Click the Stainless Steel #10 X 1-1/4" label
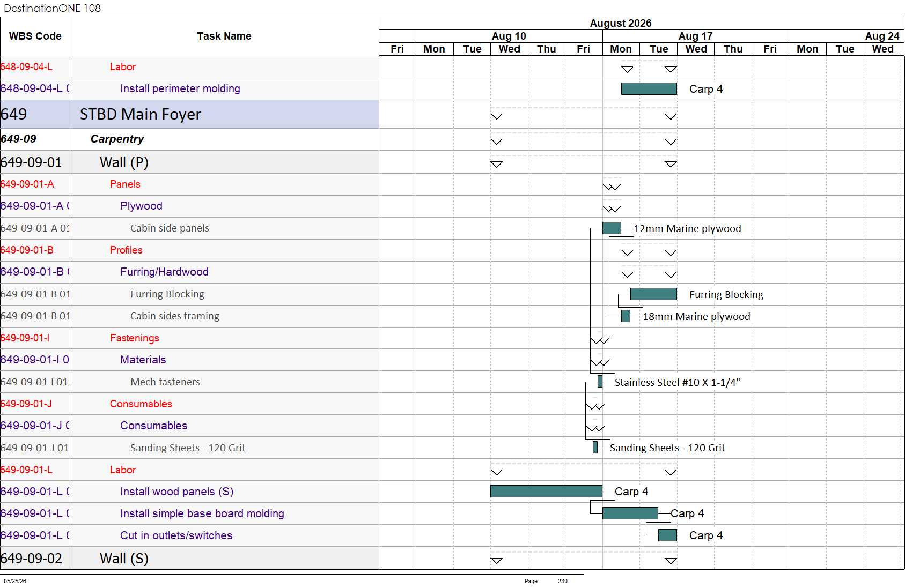The width and height of the screenshot is (905, 588). click(x=678, y=382)
